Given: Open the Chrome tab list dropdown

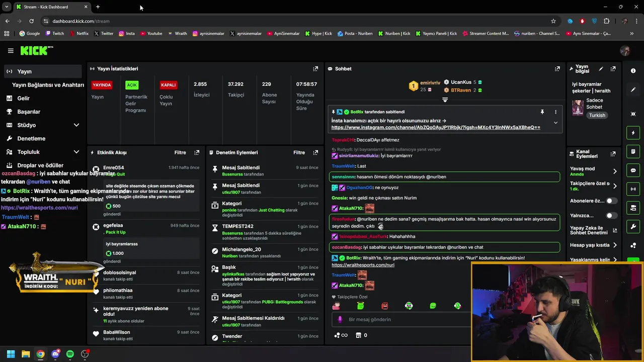Looking at the screenshot, I should [x=7, y=7].
